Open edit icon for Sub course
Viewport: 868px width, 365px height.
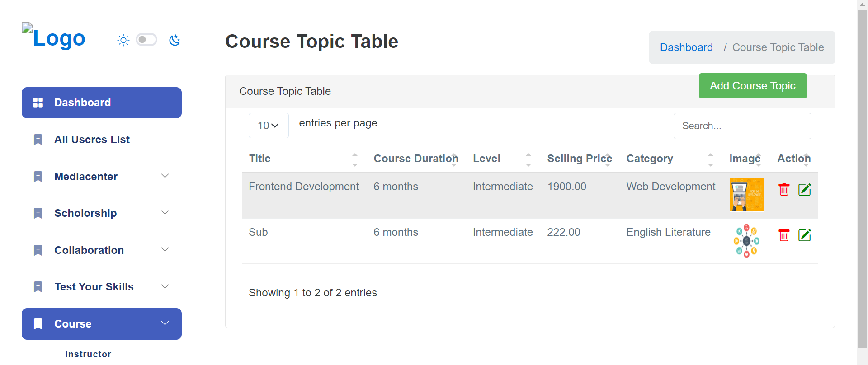point(805,235)
